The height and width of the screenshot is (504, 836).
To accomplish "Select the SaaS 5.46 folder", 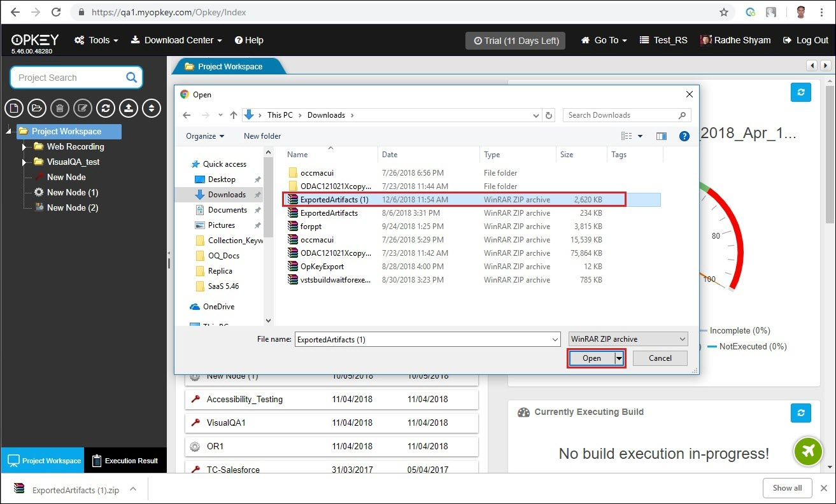I will point(223,286).
